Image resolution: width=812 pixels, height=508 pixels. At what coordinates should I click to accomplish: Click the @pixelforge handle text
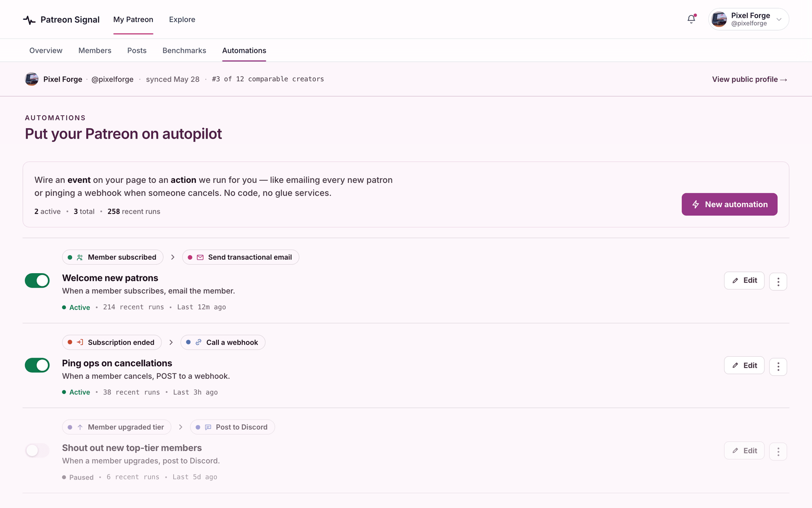pyautogui.click(x=112, y=79)
